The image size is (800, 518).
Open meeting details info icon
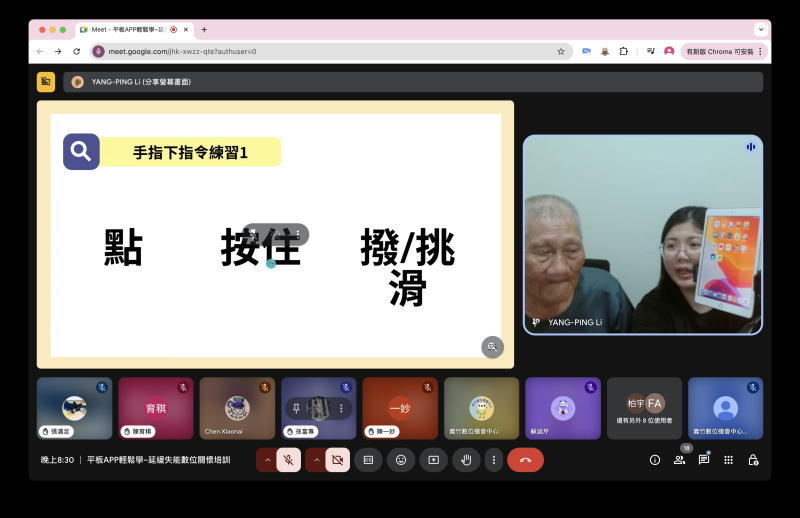(655, 460)
